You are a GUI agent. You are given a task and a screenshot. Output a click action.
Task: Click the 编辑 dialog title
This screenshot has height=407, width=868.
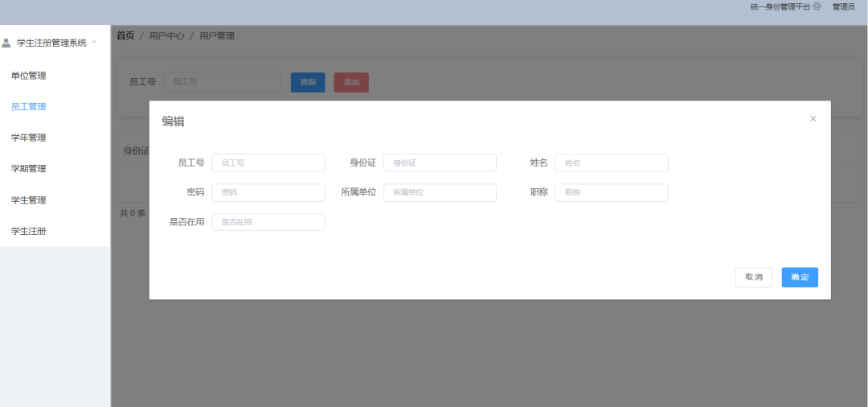coord(173,121)
